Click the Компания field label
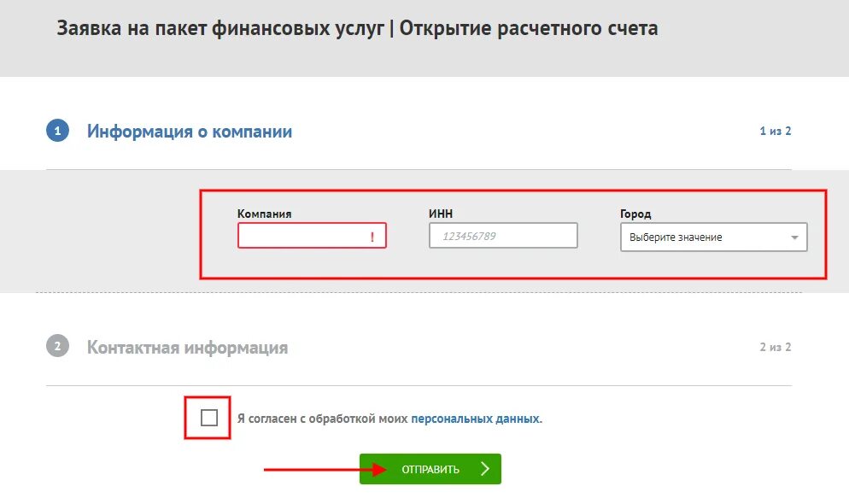 pyautogui.click(x=264, y=214)
